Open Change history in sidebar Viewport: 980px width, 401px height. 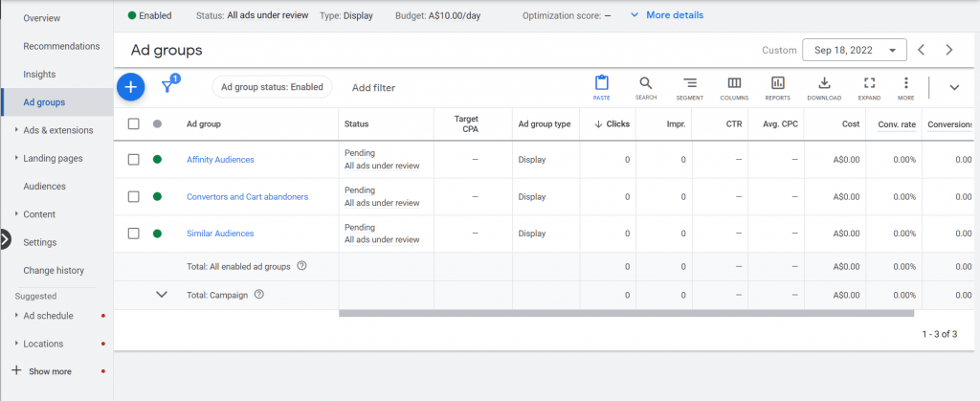54,271
